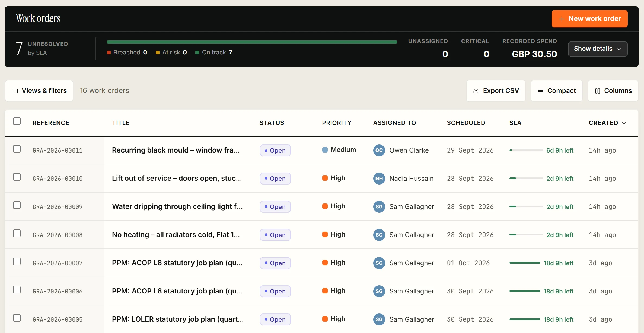Click SLA bar showing 6d 9h left
Viewport: 644px width, 333px height.
526,150
